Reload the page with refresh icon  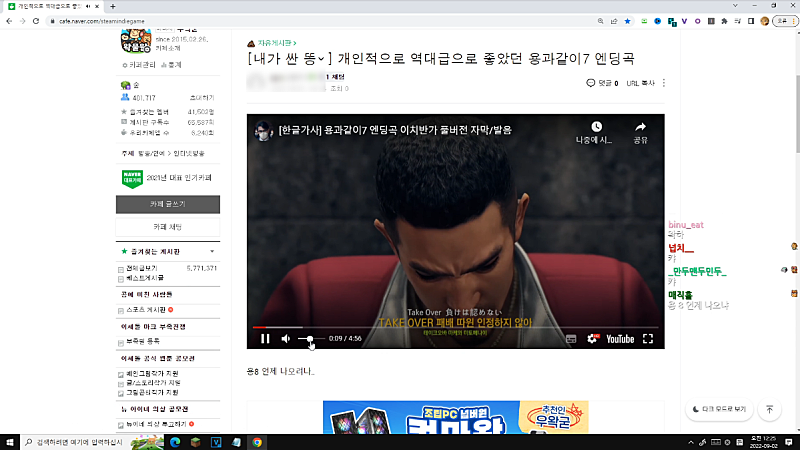pyautogui.click(x=36, y=21)
